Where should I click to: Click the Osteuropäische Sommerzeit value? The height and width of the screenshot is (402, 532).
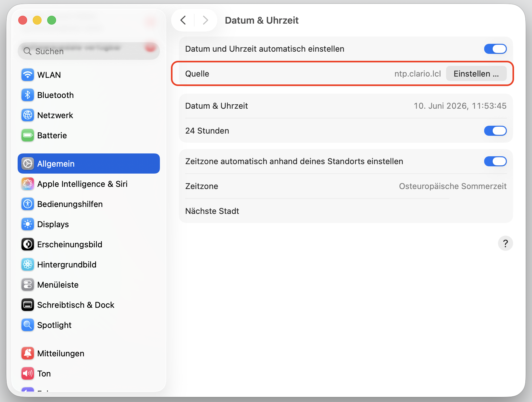coord(453,186)
